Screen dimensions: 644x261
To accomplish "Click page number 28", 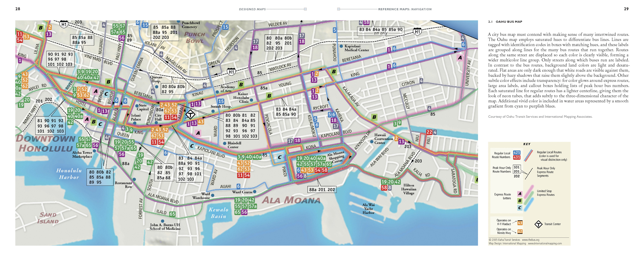I will point(18,9).
